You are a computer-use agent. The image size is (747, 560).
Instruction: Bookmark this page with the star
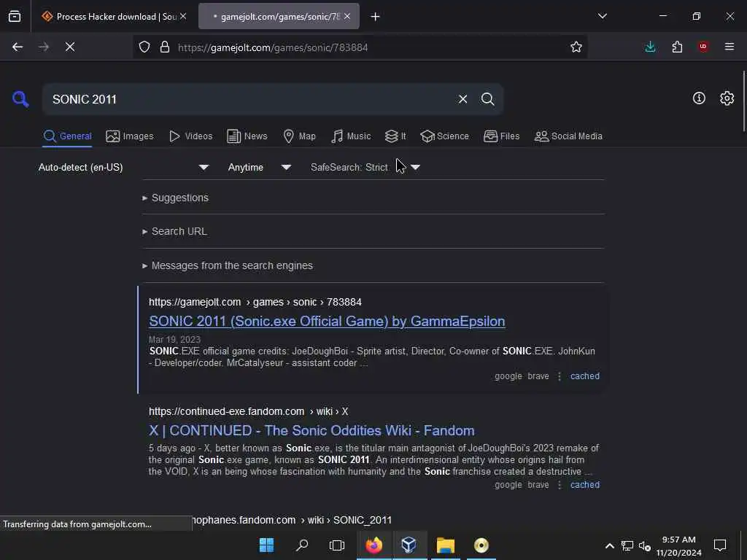tap(576, 47)
